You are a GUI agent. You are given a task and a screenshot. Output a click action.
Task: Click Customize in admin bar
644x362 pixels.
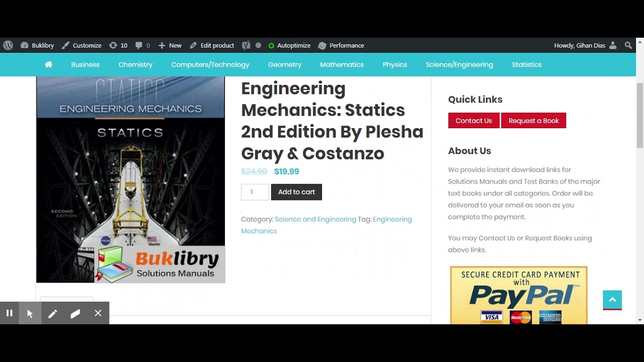click(82, 45)
